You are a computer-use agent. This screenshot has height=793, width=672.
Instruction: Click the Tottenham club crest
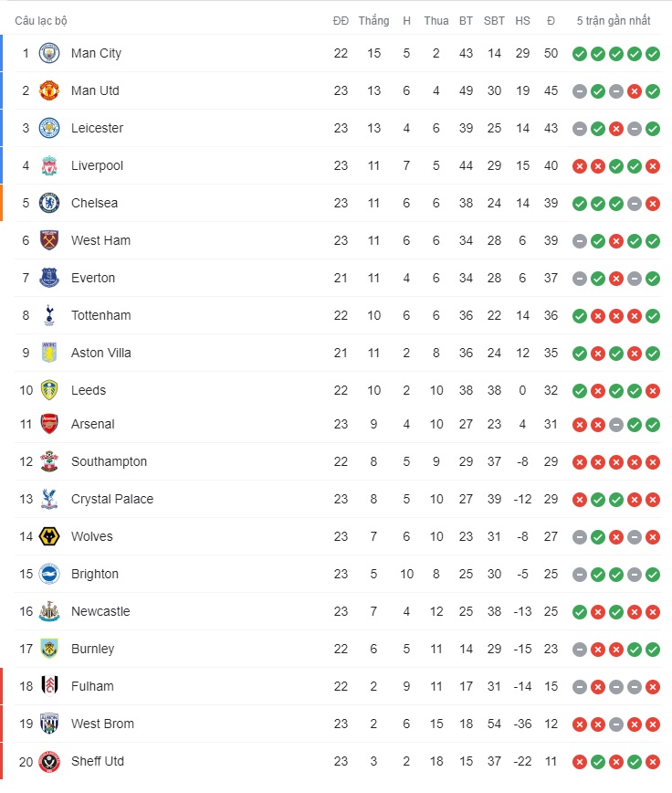click(49, 315)
